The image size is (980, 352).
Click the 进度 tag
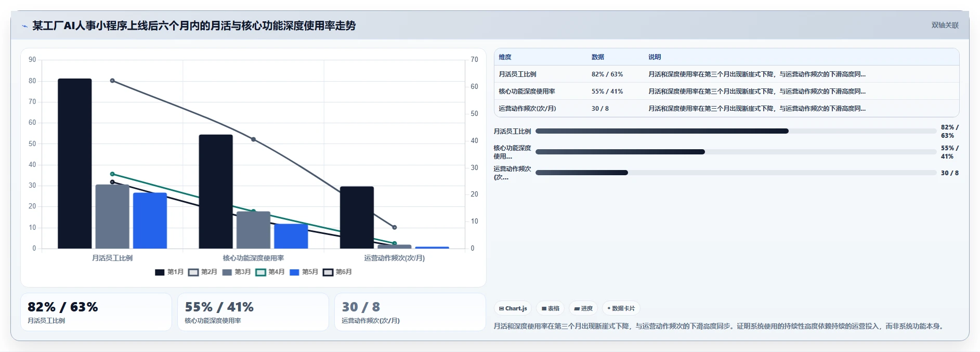pos(583,308)
